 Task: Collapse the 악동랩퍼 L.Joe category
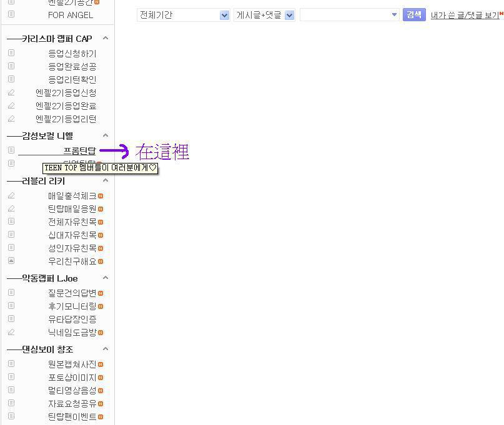click(106, 278)
